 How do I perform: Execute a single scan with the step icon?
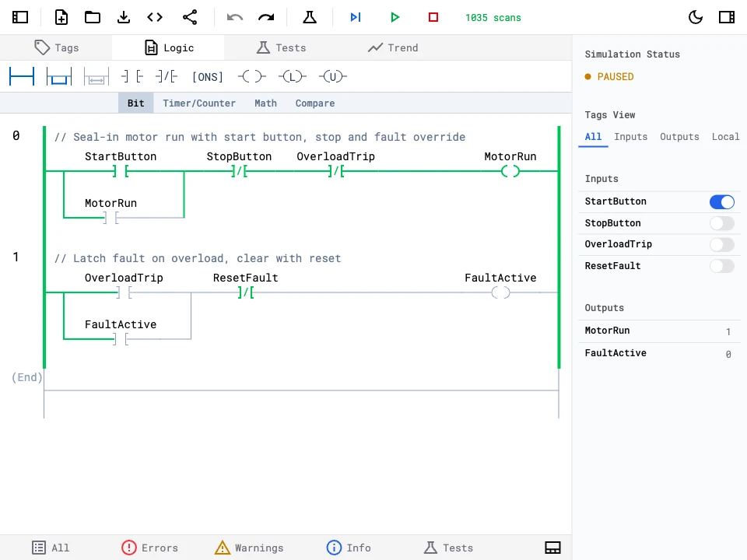[x=356, y=16]
